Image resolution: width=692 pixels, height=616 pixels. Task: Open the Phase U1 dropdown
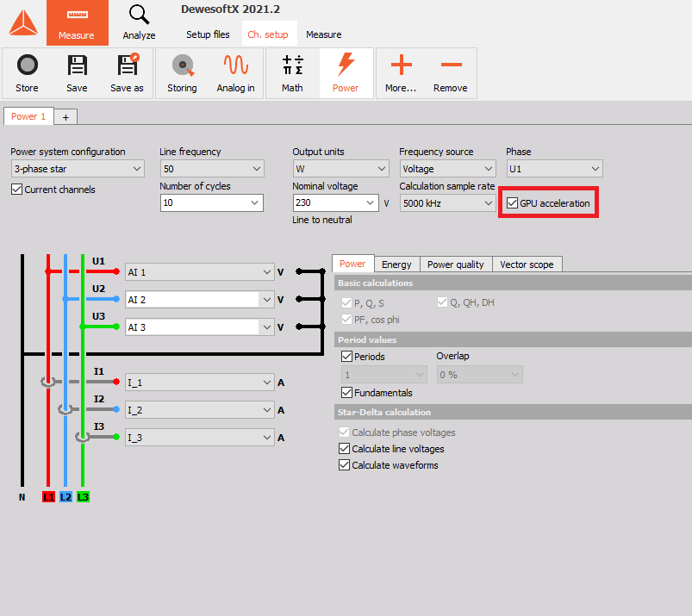(x=554, y=169)
